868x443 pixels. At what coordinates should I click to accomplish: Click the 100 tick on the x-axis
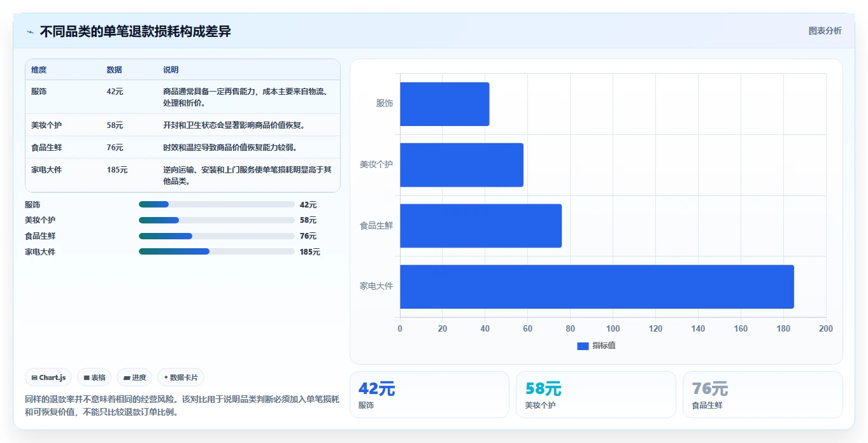[x=613, y=329]
